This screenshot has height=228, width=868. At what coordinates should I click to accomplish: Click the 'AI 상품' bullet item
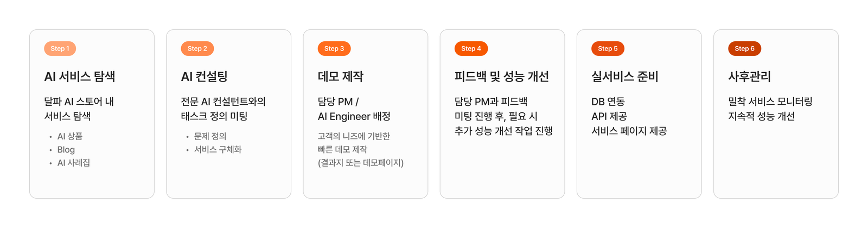(70, 136)
